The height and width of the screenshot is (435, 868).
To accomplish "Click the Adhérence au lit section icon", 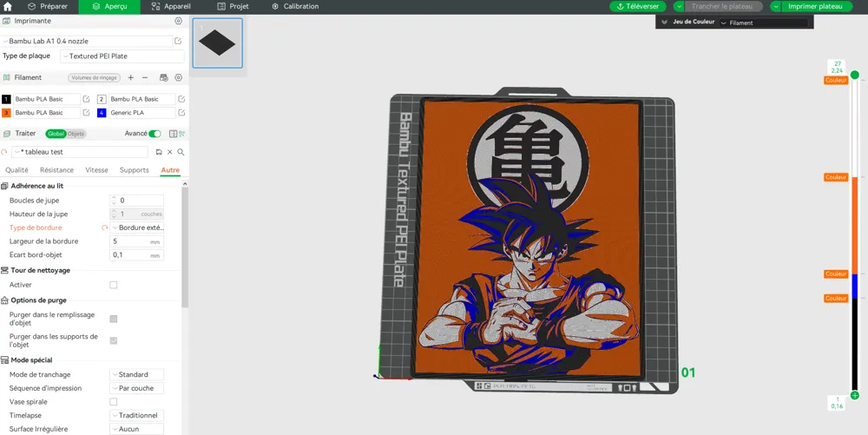I will (4, 186).
